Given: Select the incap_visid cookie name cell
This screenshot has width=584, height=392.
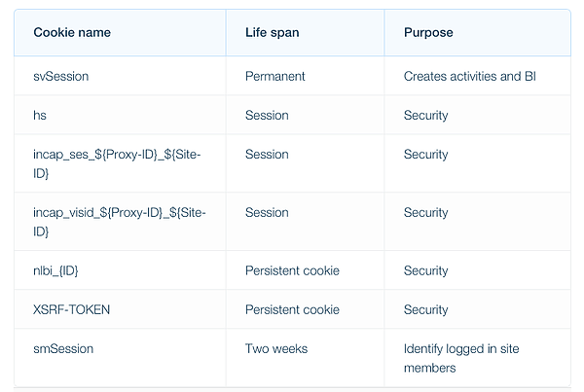Looking at the screenshot, I should coord(120,222).
